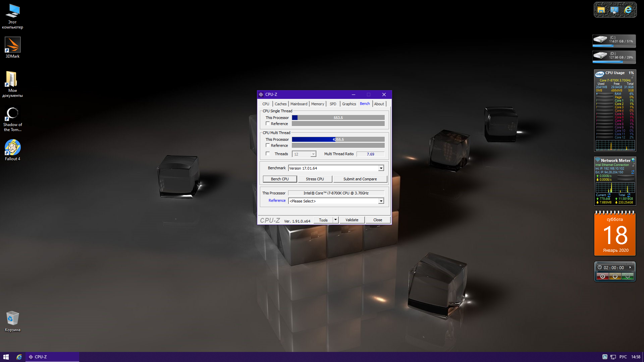Enable the multi-thread Reference checkbox
Image resolution: width=644 pixels, height=362 pixels.
(268, 145)
